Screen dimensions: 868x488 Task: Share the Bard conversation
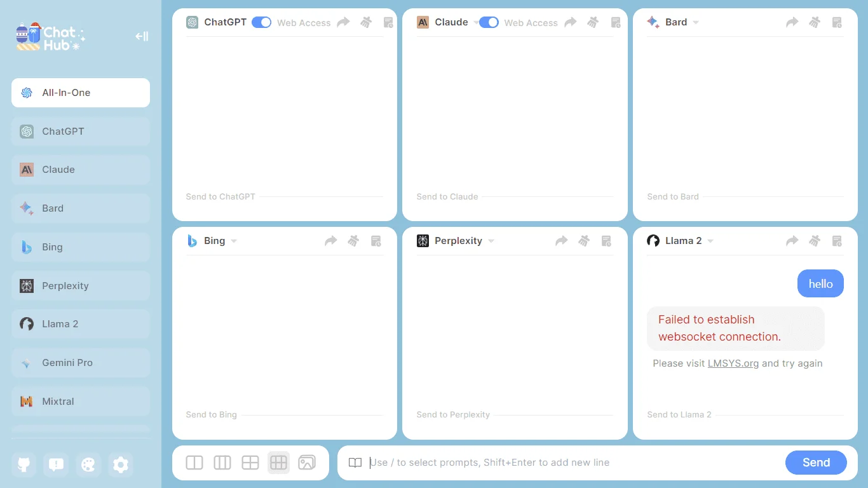tap(792, 22)
